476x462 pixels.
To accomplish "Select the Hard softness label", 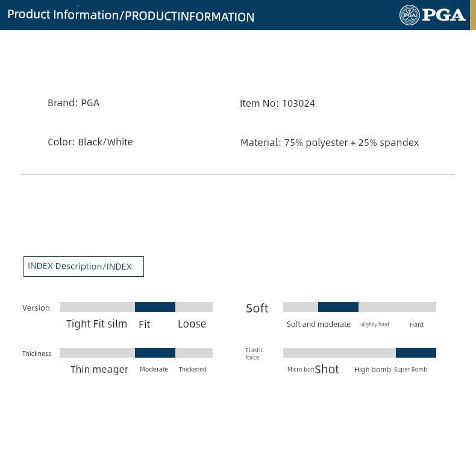I will [x=416, y=324].
